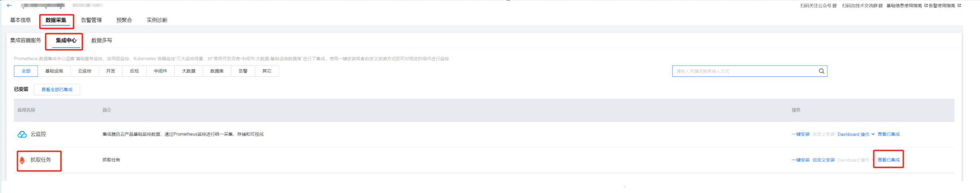Select the 中间件 category filter
Image resolution: width=980 pixels, height=193 pixels.
pos(160,71)
